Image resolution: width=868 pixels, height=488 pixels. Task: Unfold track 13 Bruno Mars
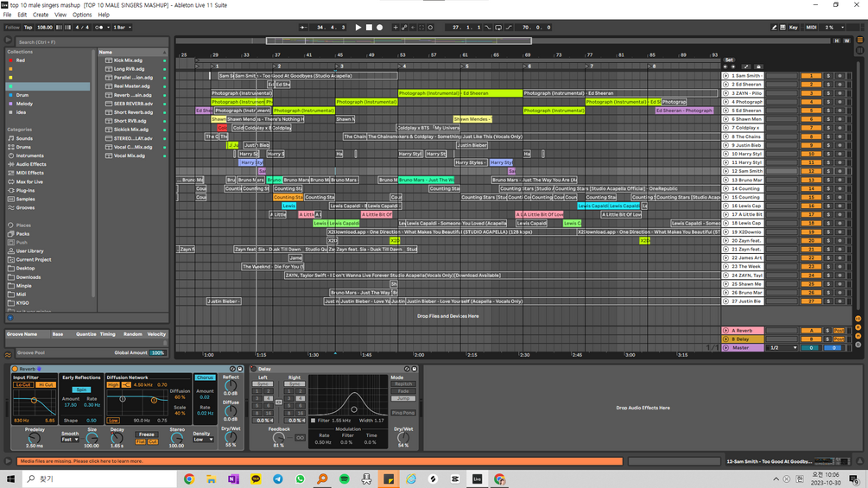(x=725, y=180)
